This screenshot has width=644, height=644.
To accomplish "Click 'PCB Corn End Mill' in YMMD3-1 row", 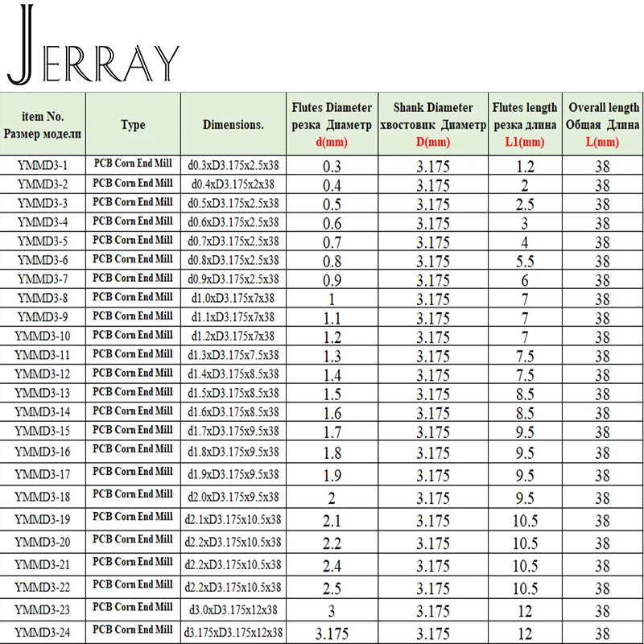I will click(x=133, y=163).
